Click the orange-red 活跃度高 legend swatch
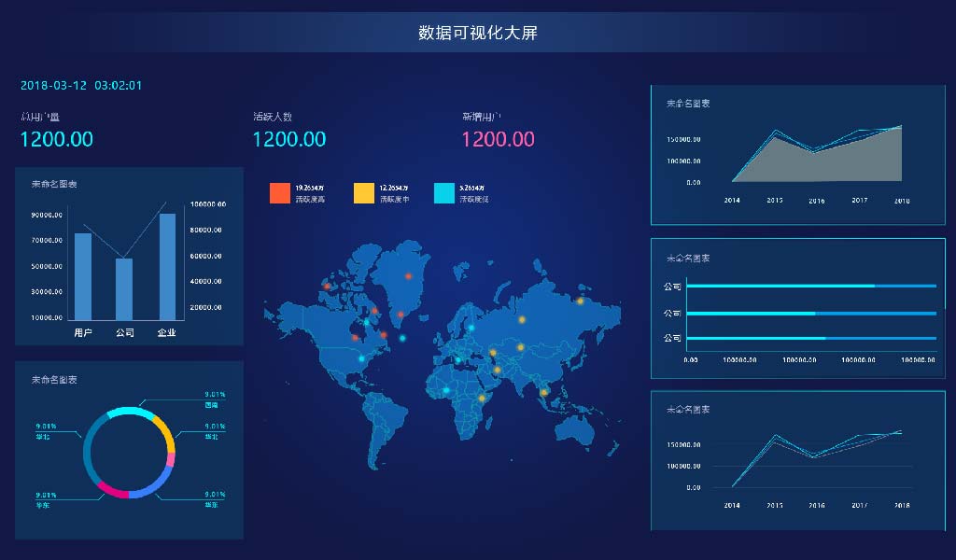Viewport: 956px width, 560px height. pyautogui.click(x=279, y=193)
